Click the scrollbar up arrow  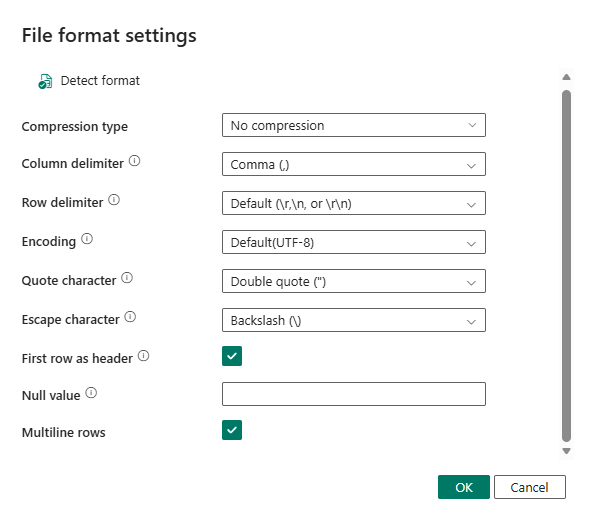(566, 77)
